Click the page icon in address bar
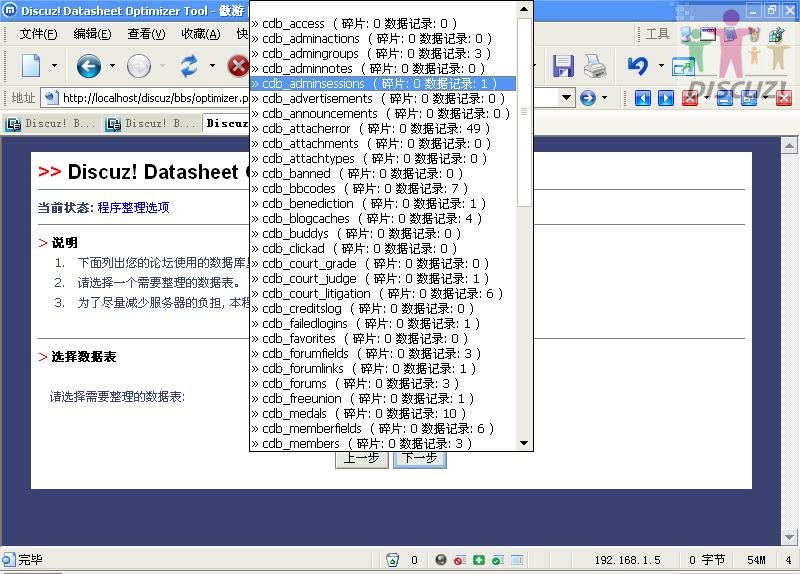Image resolution: width=800 pixels, height=574 pixels. (51, 97)
